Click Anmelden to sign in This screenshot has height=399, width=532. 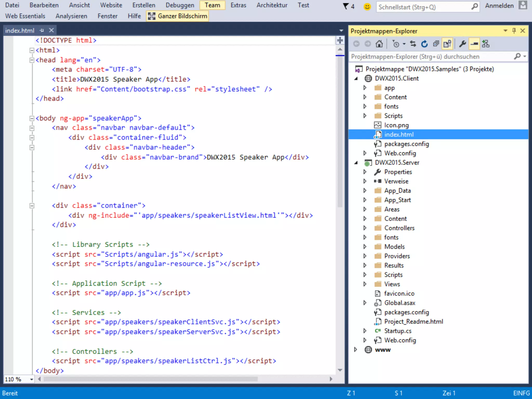(499, 6)
